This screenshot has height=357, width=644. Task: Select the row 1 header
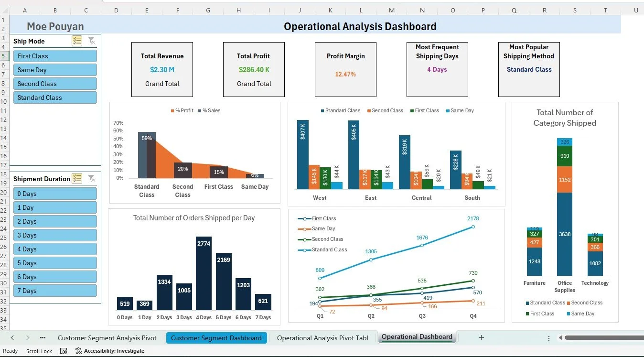click(x=3, y=20)
